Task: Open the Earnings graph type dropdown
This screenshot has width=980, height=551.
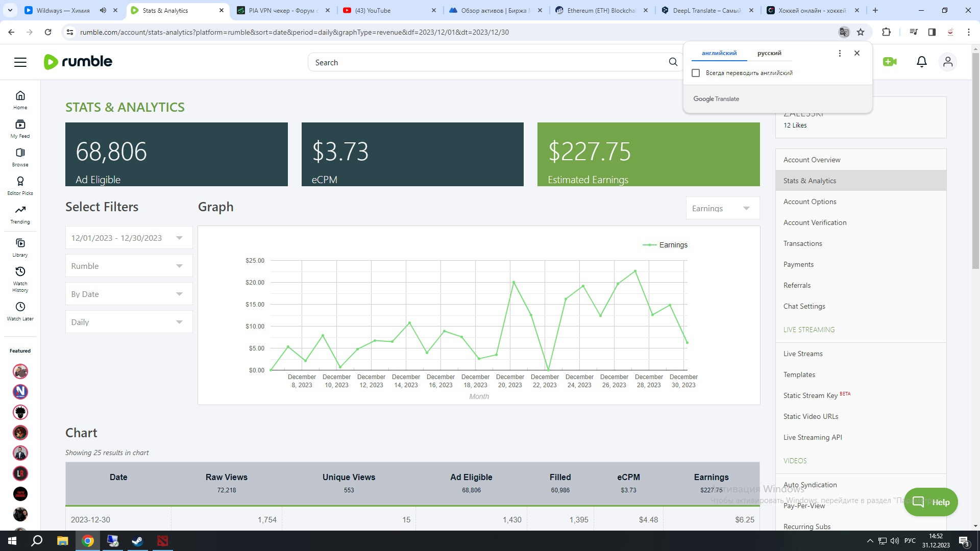Action: pyautogui.click(x=722, y=208)
